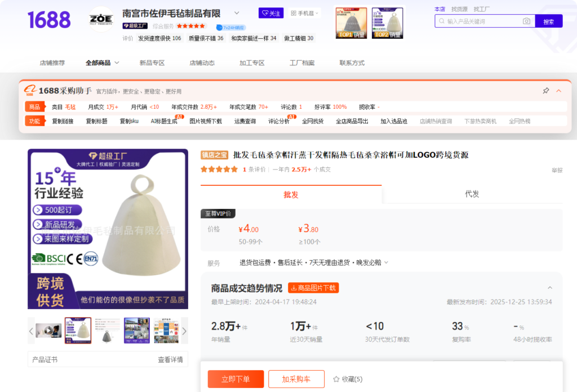Collapse the 商品成交趋势情况 section

550,288
